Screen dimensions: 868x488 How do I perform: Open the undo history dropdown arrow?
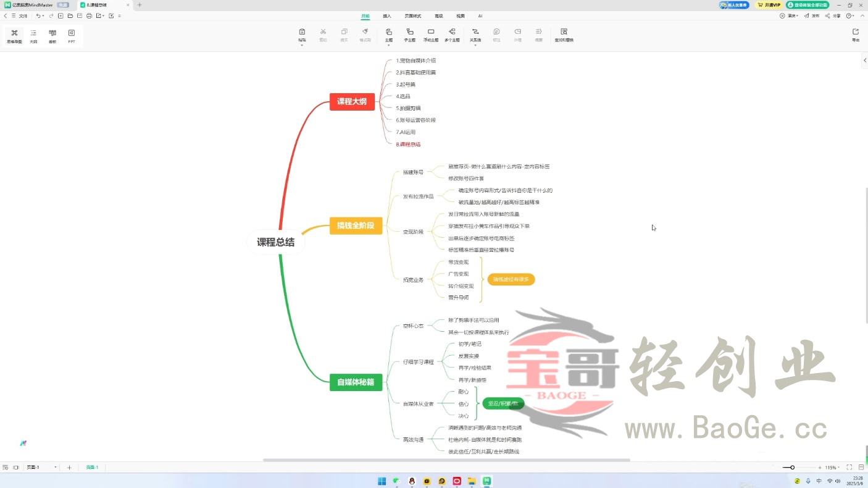(43, 15)
